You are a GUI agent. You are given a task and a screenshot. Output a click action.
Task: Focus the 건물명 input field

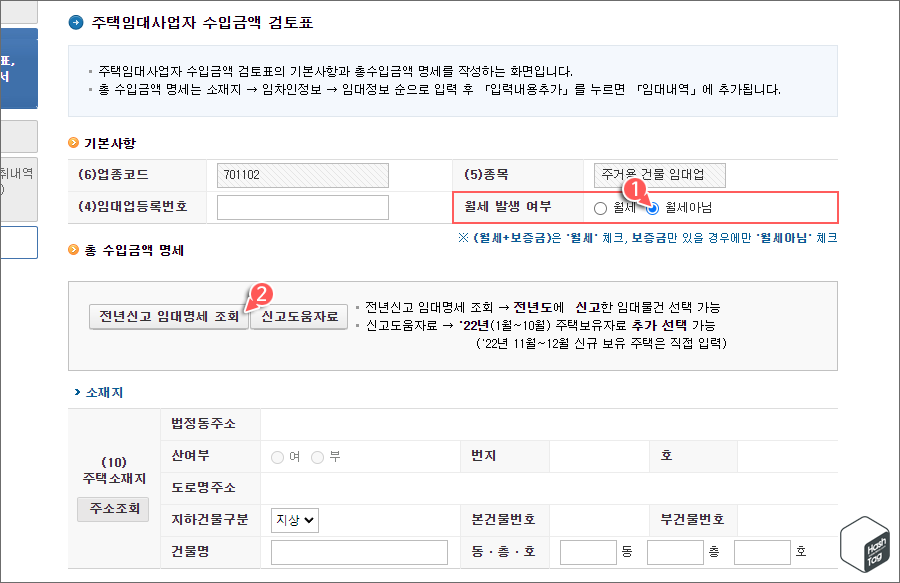tap(359, 552)
